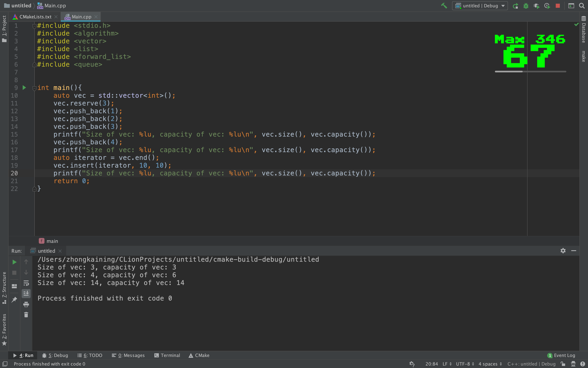Click the notifications exclamation icon
Screen dimensions: 588x368
pos(583,364)
